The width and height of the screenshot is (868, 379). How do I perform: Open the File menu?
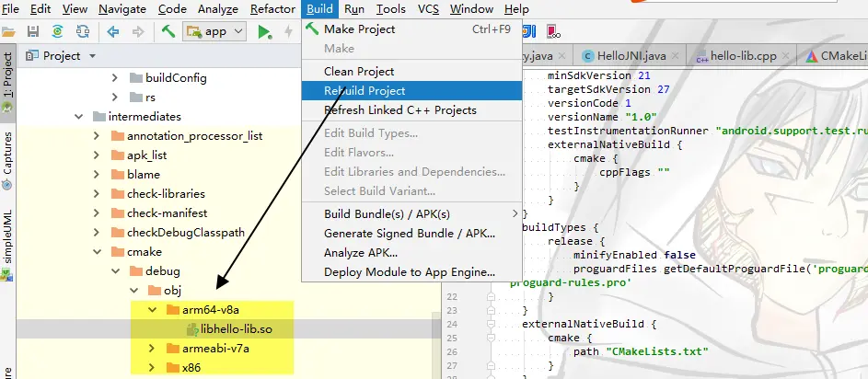pos(10,9)
